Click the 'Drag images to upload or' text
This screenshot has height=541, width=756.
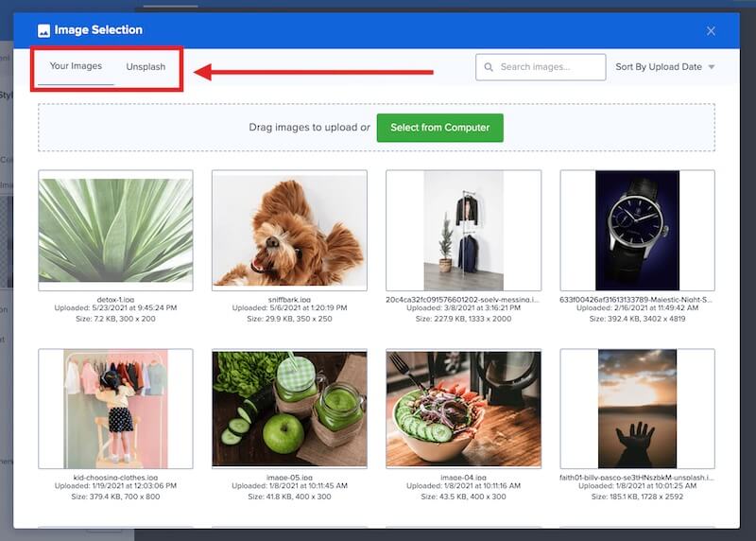(310, 128)
